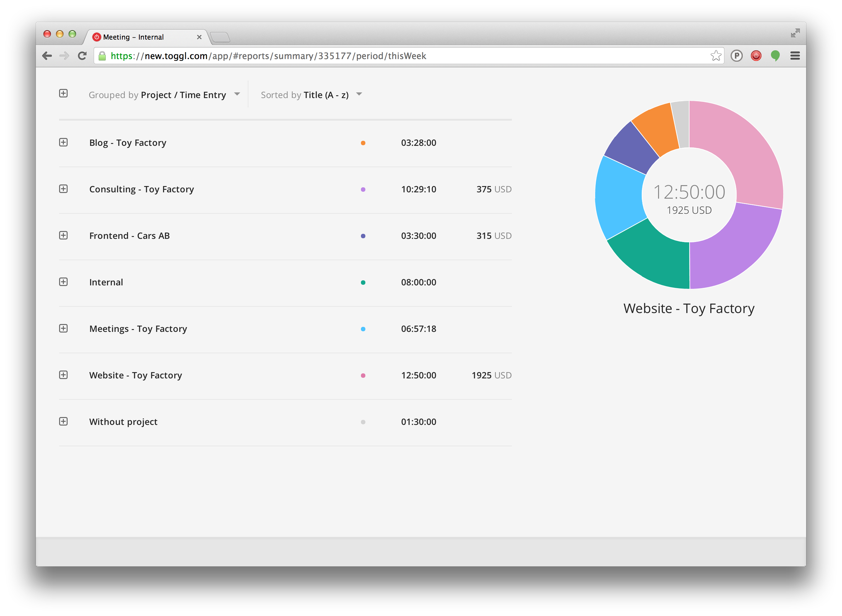Expand the Blog - Toy Factory entry
The height and width of the screenshot is (616, 842).
pyautogui.click(x=63, y=142)
